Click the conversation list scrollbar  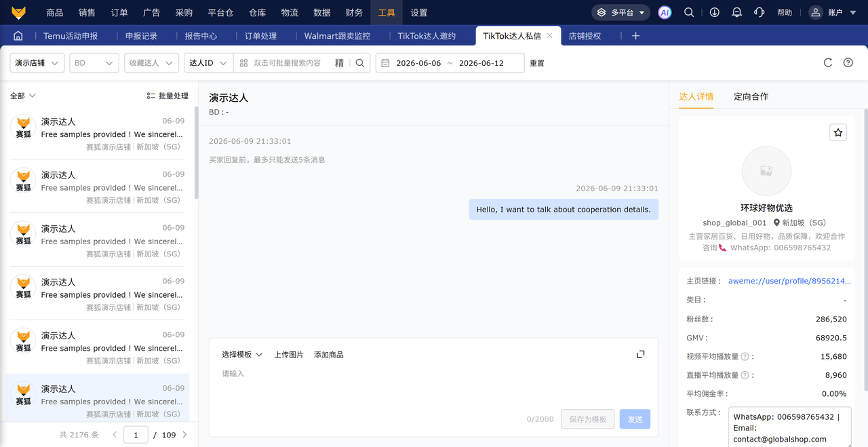(x=197, y=153)
